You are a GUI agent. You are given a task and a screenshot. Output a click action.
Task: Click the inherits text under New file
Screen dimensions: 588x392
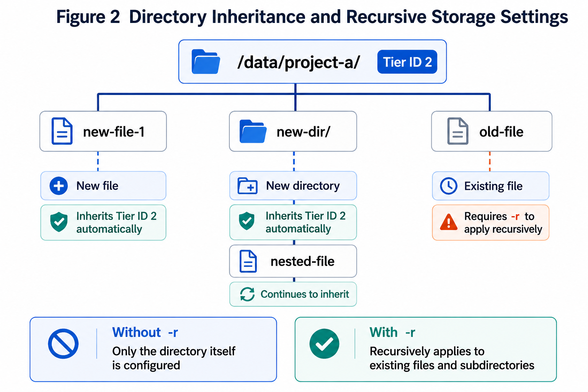(116, 222)
